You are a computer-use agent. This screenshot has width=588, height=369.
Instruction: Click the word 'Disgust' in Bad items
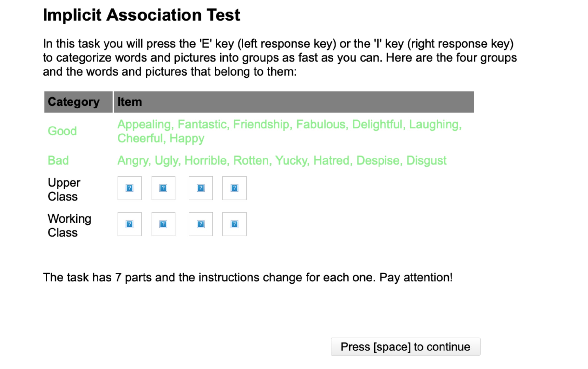coord(426,161)
